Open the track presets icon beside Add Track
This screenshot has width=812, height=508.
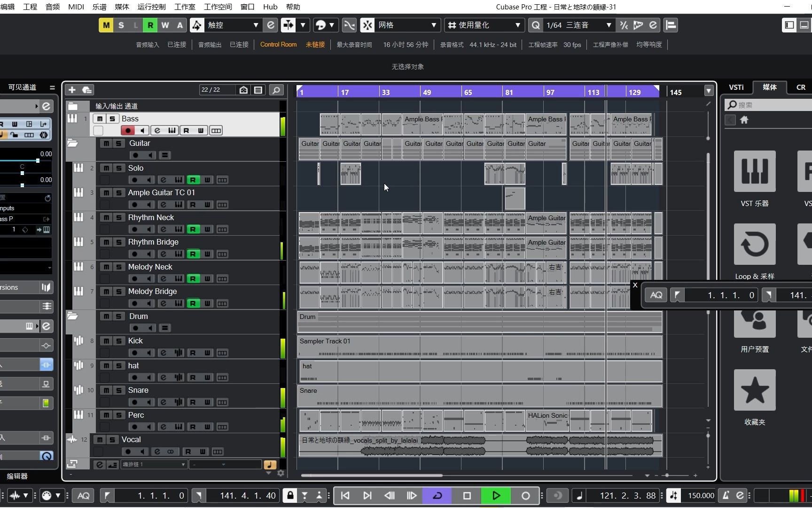(x=87, y=90)
